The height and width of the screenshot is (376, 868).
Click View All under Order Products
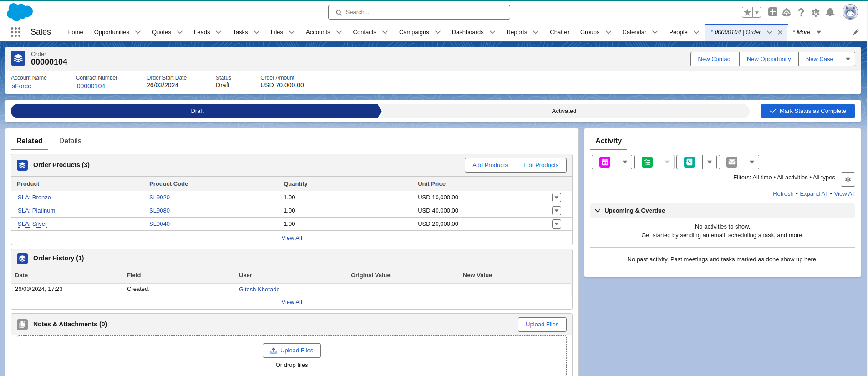[292, 238]
